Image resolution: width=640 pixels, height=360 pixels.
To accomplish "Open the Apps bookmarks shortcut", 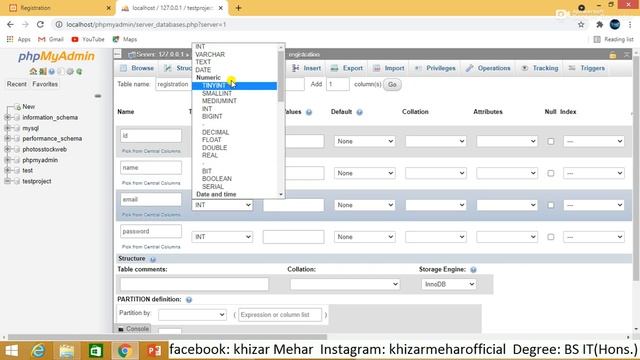I will [x=19, y=39].
